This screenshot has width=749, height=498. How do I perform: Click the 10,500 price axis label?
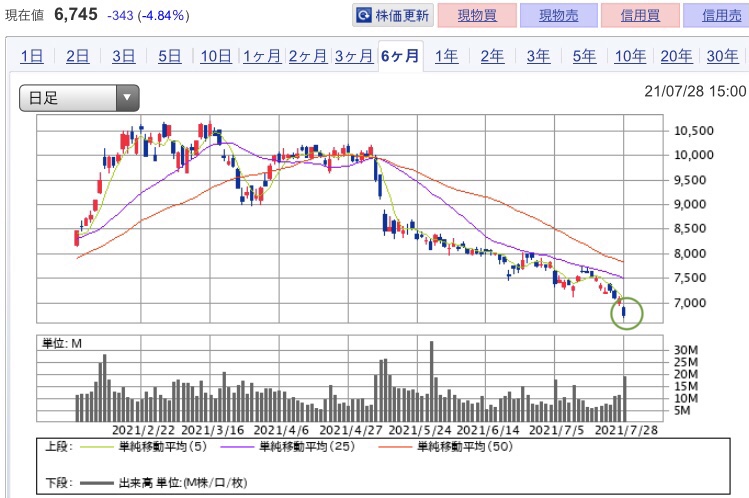(694, 131)
